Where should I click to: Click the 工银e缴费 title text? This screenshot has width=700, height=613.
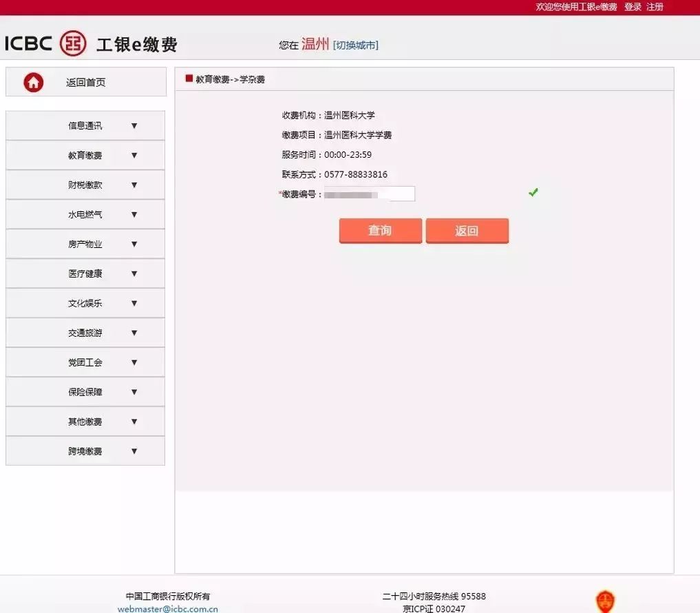click(136, 45)
